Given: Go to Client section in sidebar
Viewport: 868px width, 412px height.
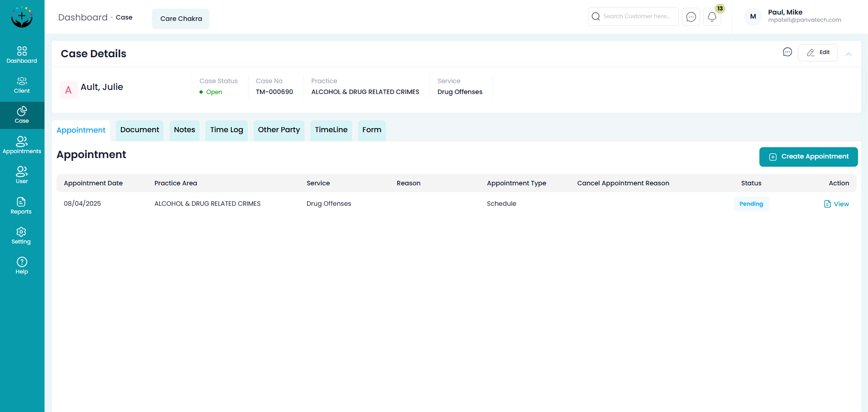Looking at the screenshot, I should point(22,85).
